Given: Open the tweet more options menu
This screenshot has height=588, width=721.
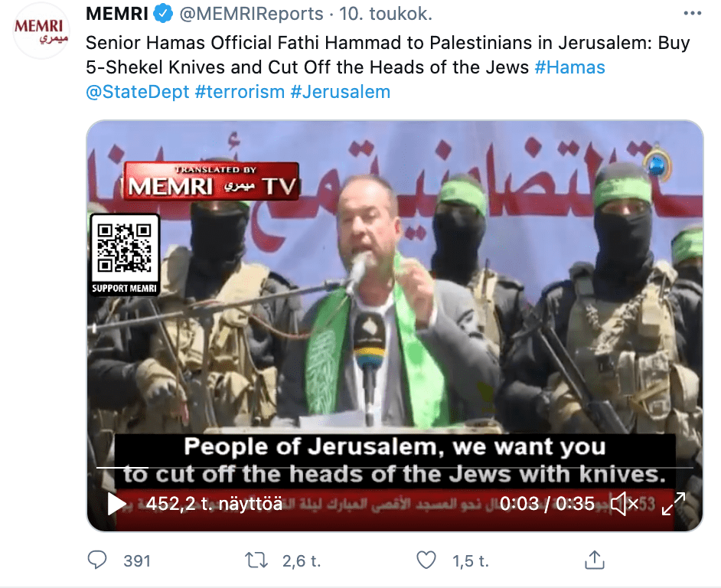Looking at the screenshot, I should pyautogui.click(x=692, y=13).
